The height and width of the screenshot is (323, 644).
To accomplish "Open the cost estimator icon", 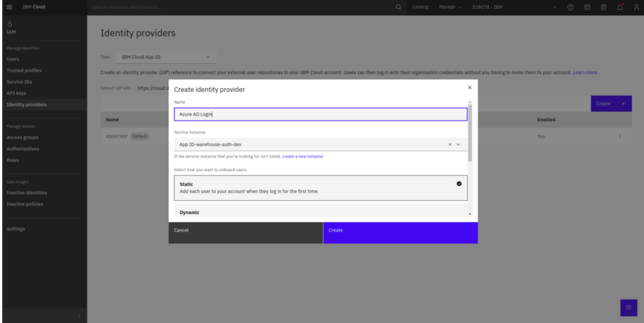I will click(604, 7).
